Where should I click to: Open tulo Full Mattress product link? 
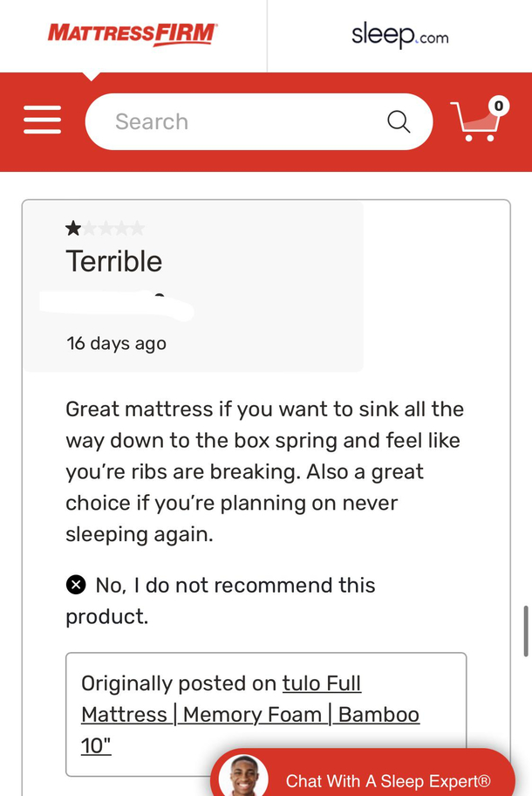(250, 714)
